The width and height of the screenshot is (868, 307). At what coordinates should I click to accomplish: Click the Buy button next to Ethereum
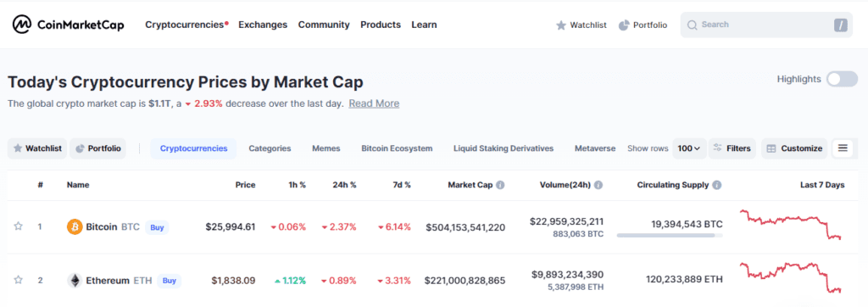(170, 281)
